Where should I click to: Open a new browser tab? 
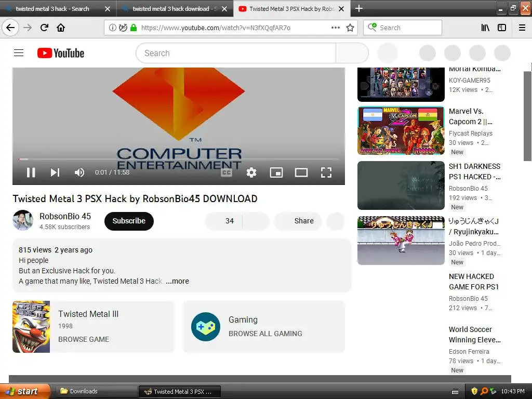point(358,8)
